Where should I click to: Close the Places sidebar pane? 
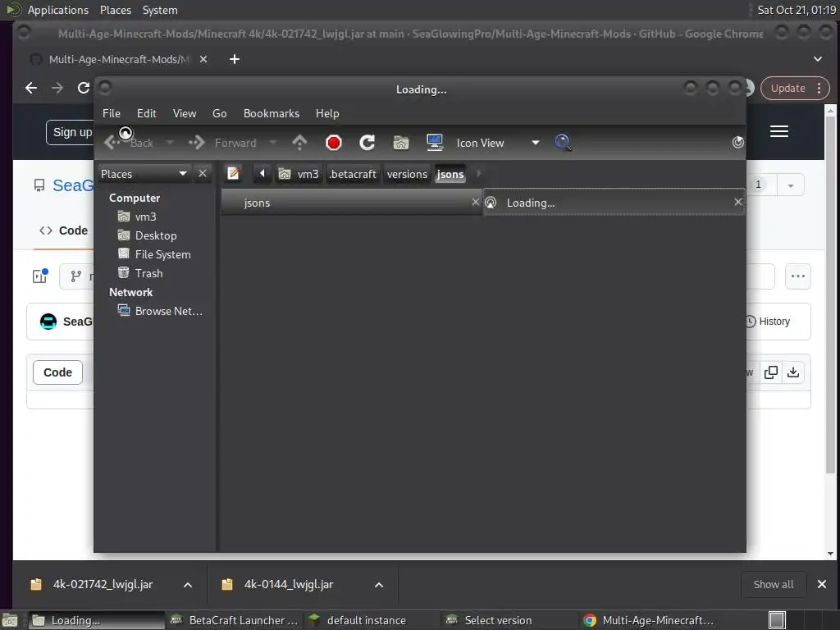[203, 174]
